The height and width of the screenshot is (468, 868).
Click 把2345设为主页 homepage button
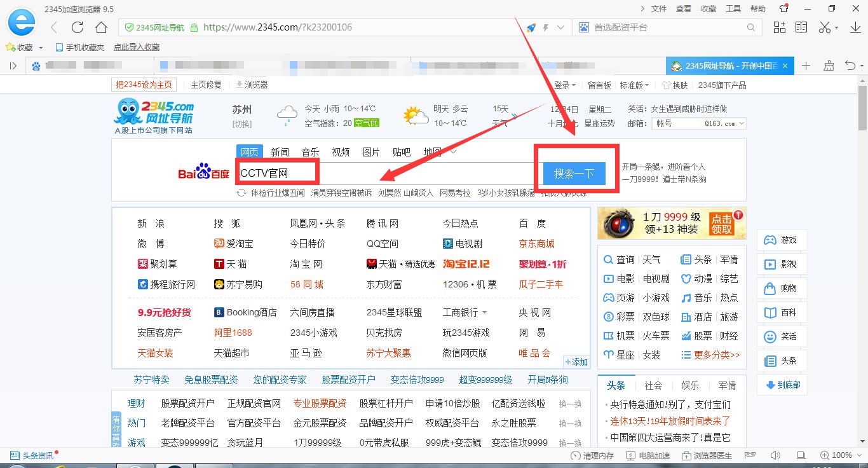[x=144, y=84]
